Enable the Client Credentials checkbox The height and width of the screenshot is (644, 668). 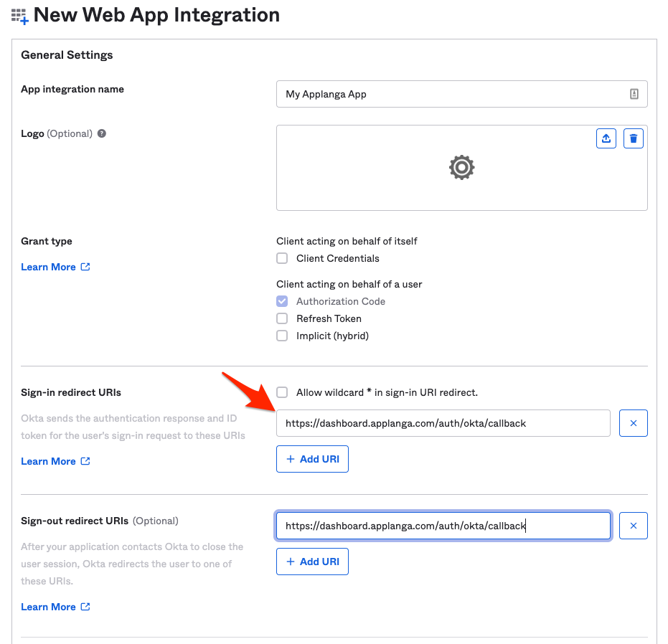point(282,259)
